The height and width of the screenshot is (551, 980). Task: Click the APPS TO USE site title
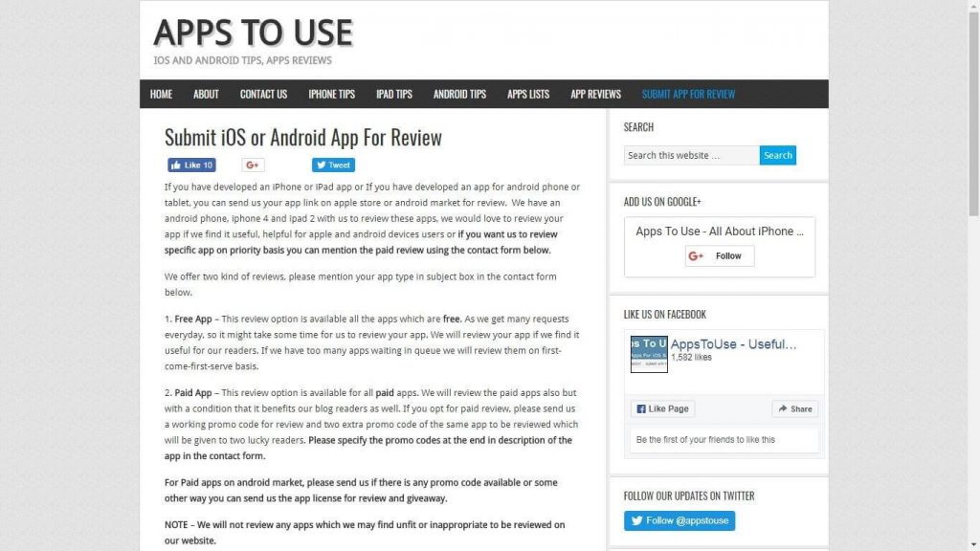coord(253,33)
